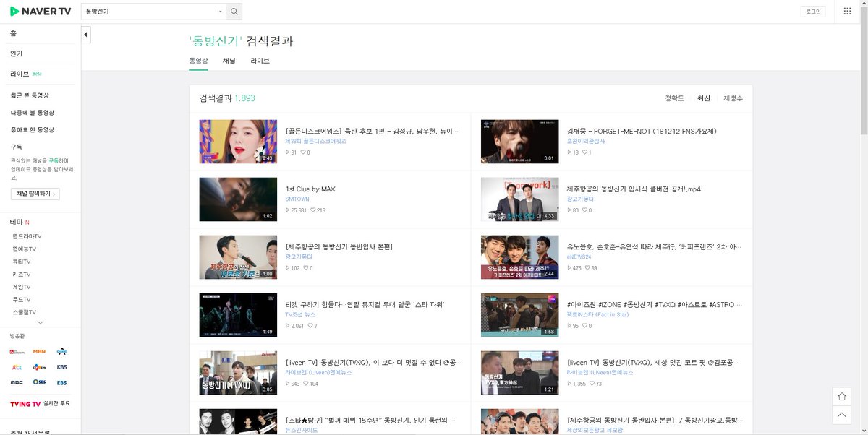Click the NAVER TV logo

click(40, 12)
